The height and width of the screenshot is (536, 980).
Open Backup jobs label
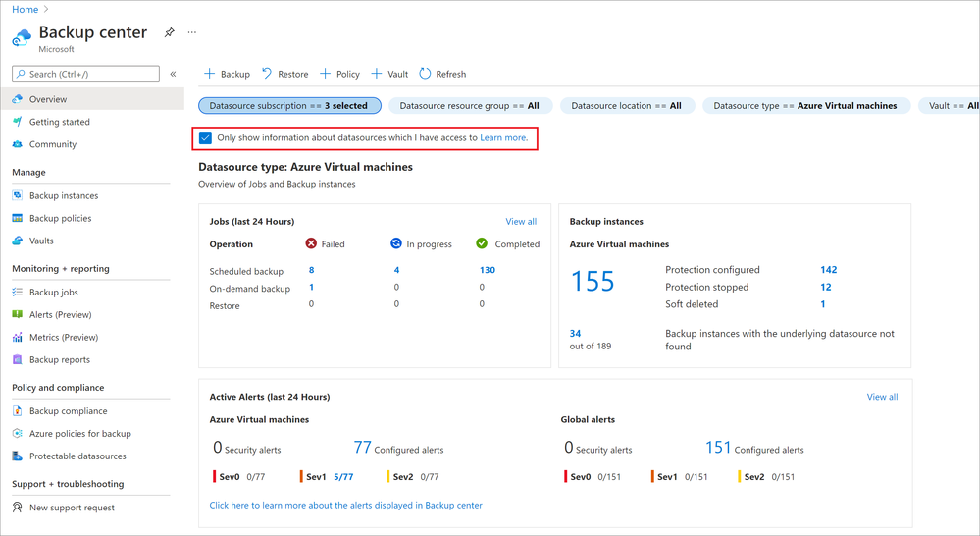(54, 293)
